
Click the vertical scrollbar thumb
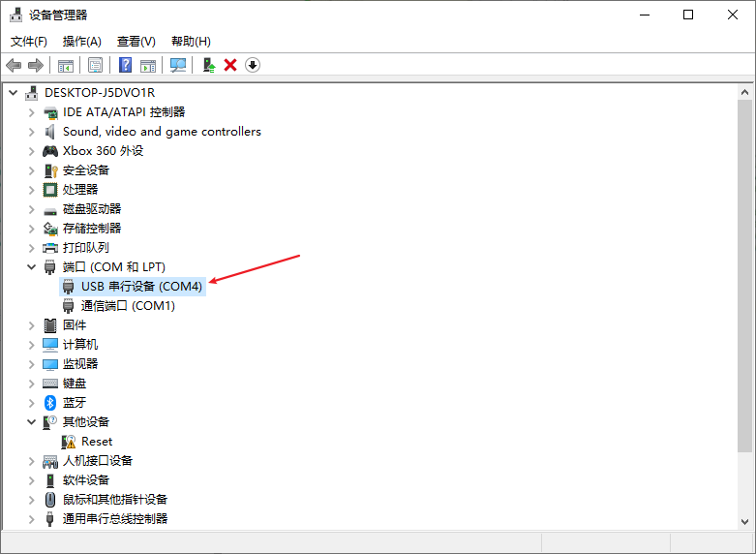click(x=744, y=276)
